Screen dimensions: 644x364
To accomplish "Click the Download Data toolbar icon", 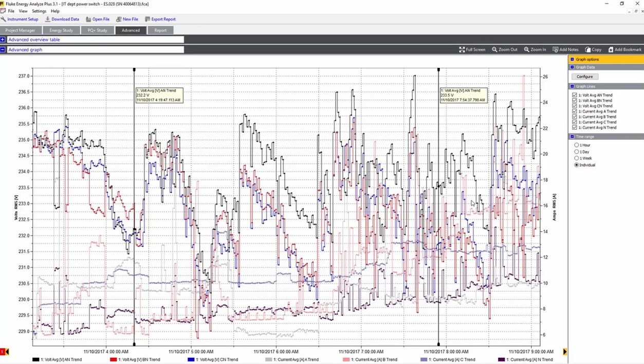I will (x=48, y=19).
